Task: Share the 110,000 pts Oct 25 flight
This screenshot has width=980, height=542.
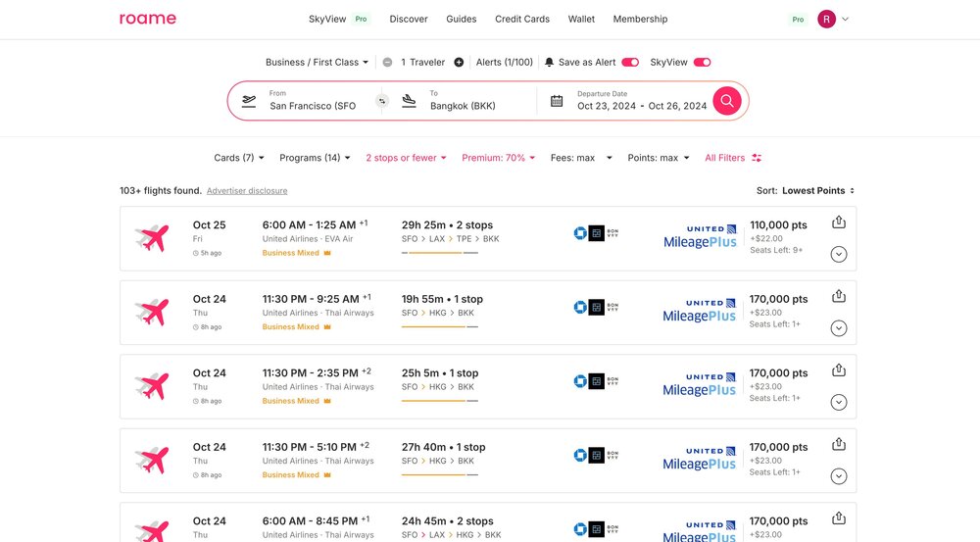Action: pos(839,222)
